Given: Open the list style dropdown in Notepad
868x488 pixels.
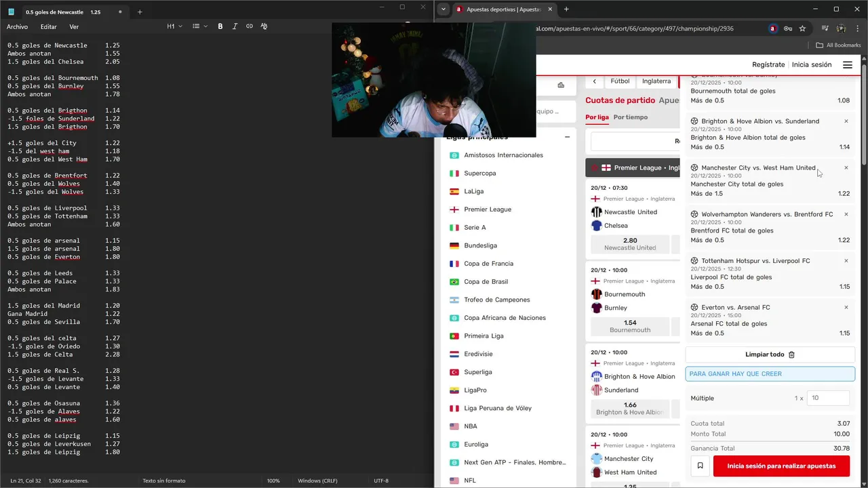Looking at the screenshot, I should [199, 26].
